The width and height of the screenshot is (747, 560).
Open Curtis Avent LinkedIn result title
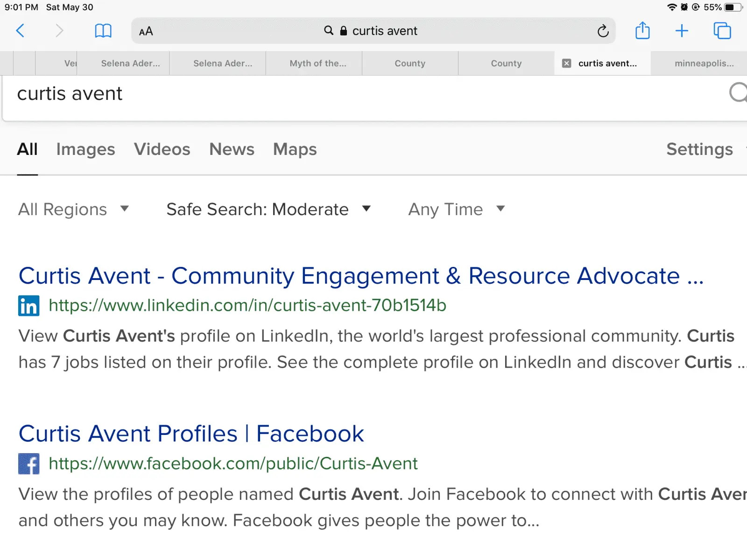360,276
